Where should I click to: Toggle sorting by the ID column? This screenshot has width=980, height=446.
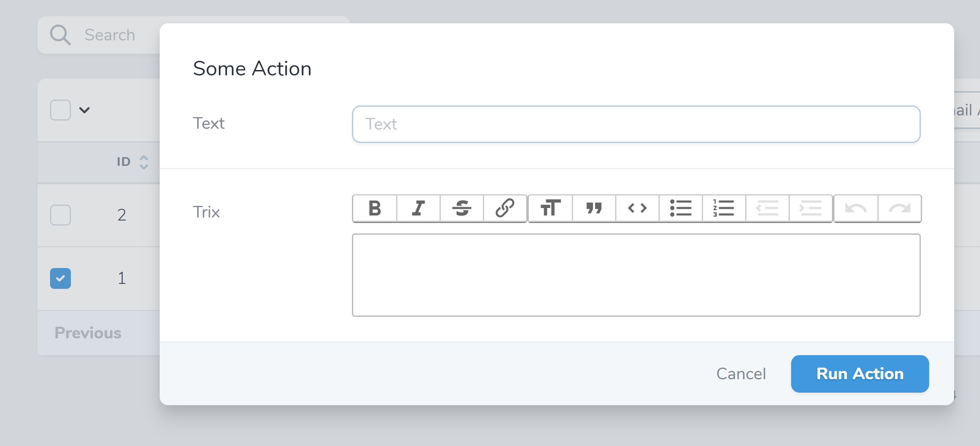pyautogui.click(x=143, y=162)
